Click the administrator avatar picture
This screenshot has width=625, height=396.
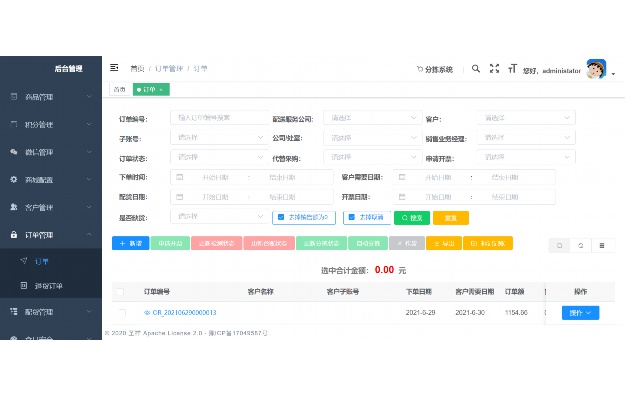pos(596,69)
